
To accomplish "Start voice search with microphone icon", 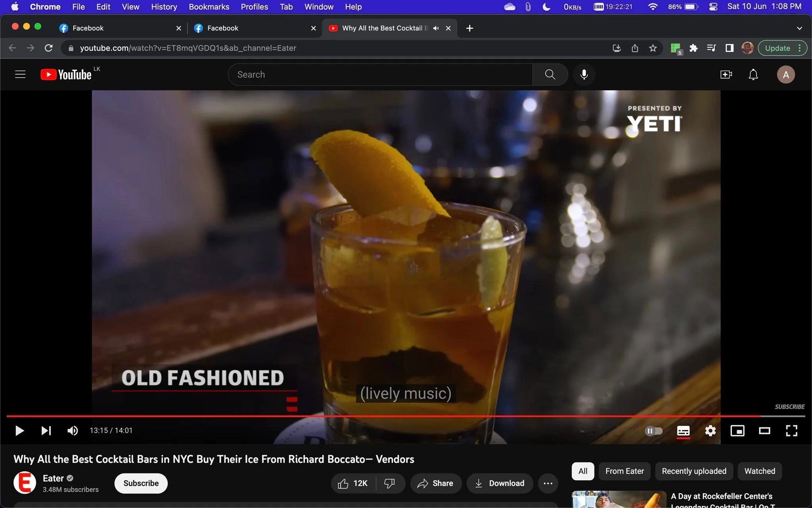I will pos(584,75).
